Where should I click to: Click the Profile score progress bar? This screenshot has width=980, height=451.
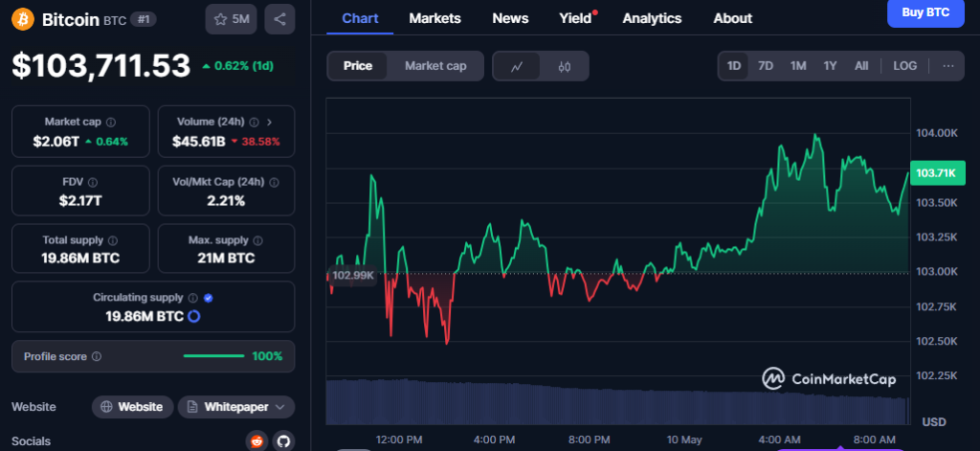[213, 356]
